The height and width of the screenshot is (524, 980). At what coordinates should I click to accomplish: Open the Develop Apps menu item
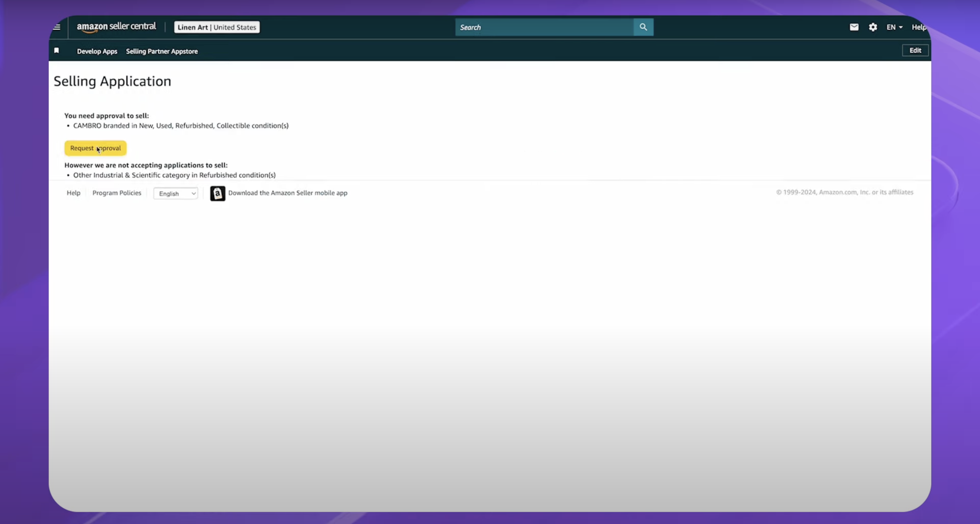tap(97, 51)
